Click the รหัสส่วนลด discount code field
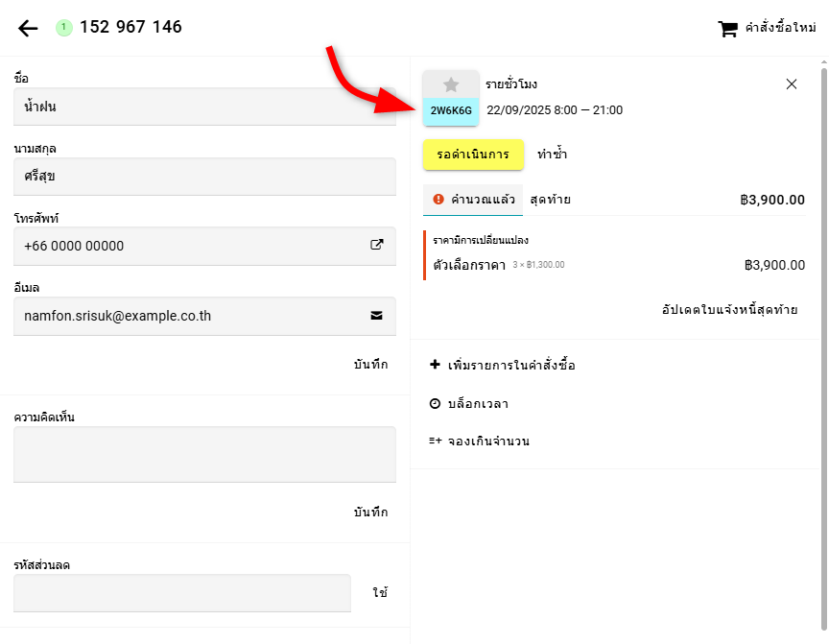 pos(182,592)
